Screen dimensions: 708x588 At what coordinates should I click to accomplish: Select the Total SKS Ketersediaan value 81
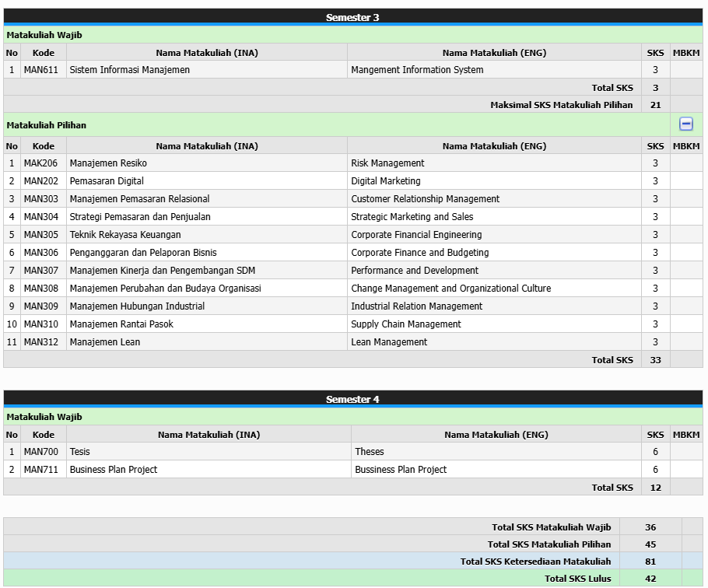coord(650,562)
